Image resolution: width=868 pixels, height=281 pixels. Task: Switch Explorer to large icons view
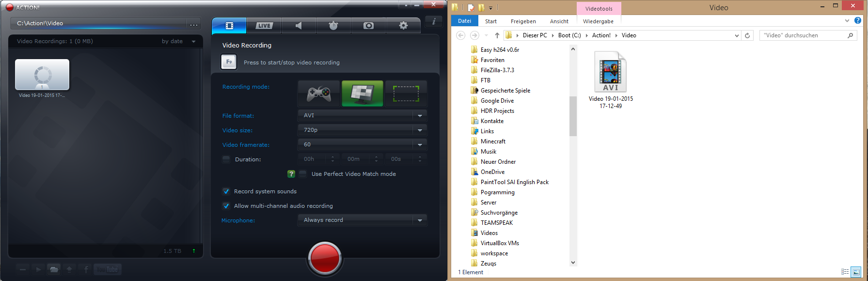point(856,272)
